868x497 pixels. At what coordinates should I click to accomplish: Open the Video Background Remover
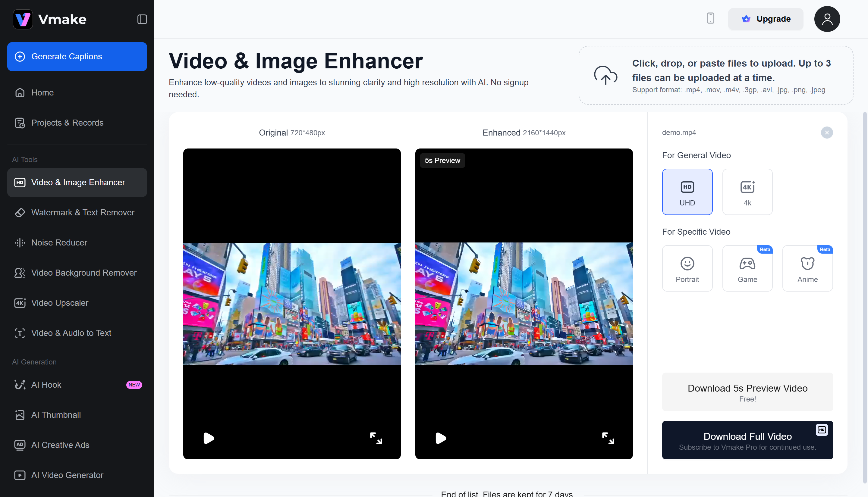coord(84,272)
